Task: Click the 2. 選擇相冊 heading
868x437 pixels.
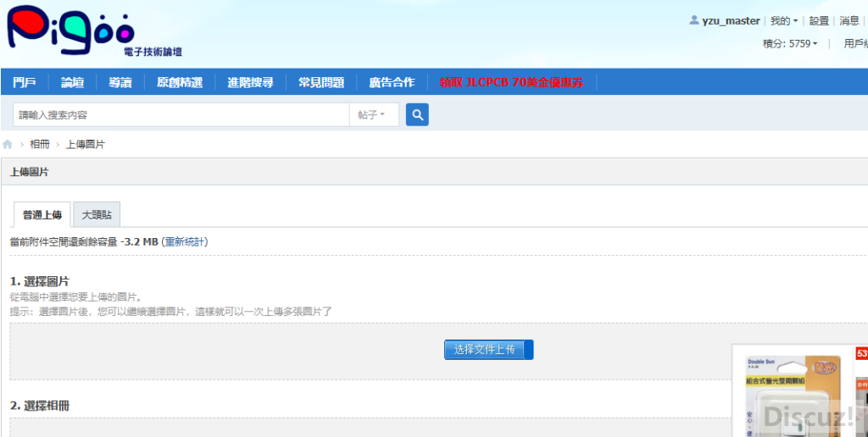Action: coord(40,406)
